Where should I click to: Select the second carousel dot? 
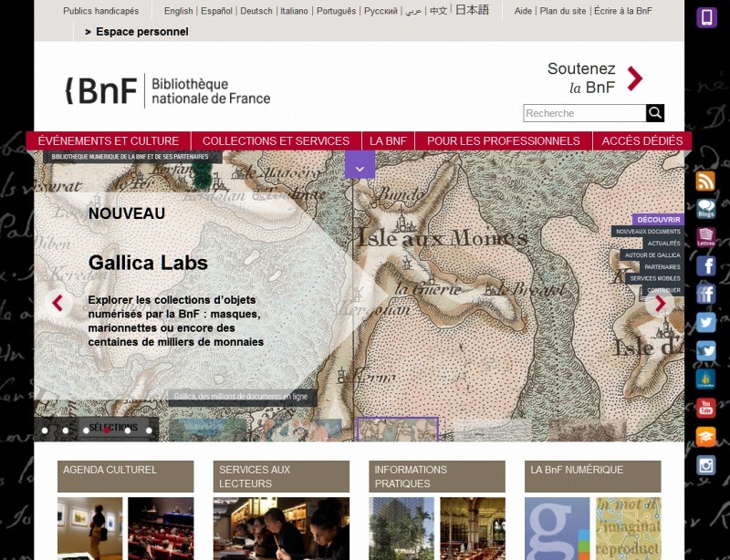66,430
